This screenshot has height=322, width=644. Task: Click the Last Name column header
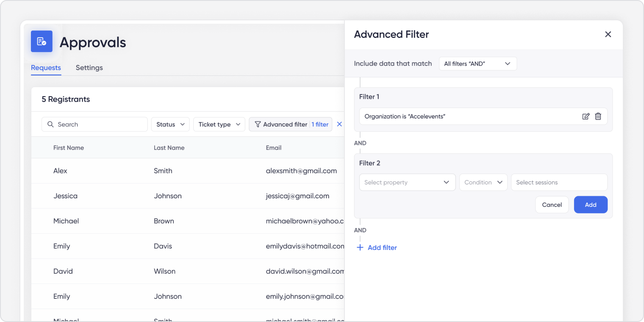click(x=169, y=148)
